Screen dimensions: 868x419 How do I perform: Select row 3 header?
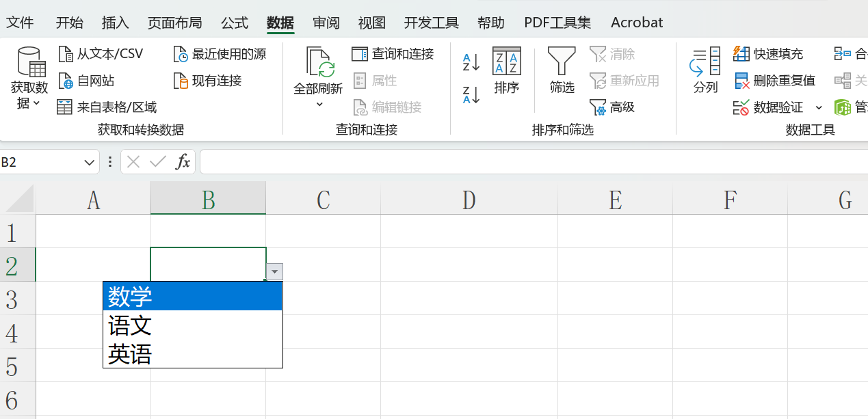click(x=18, y=299)
